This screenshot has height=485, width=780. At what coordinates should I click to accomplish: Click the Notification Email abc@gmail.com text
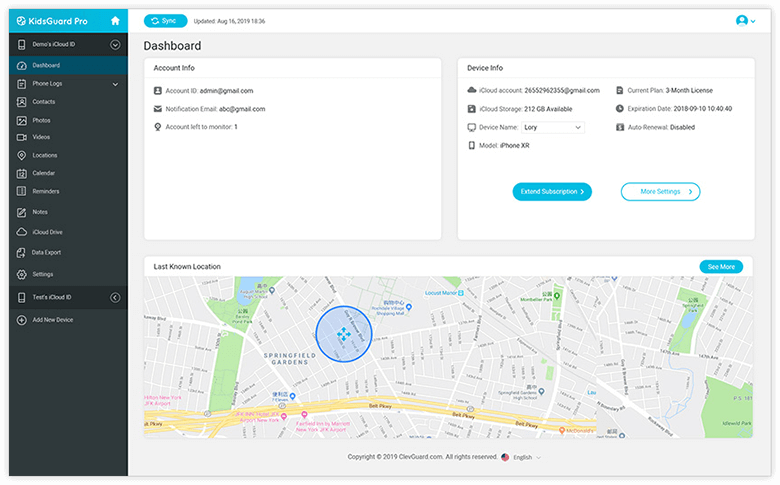[x=215, y=109]
